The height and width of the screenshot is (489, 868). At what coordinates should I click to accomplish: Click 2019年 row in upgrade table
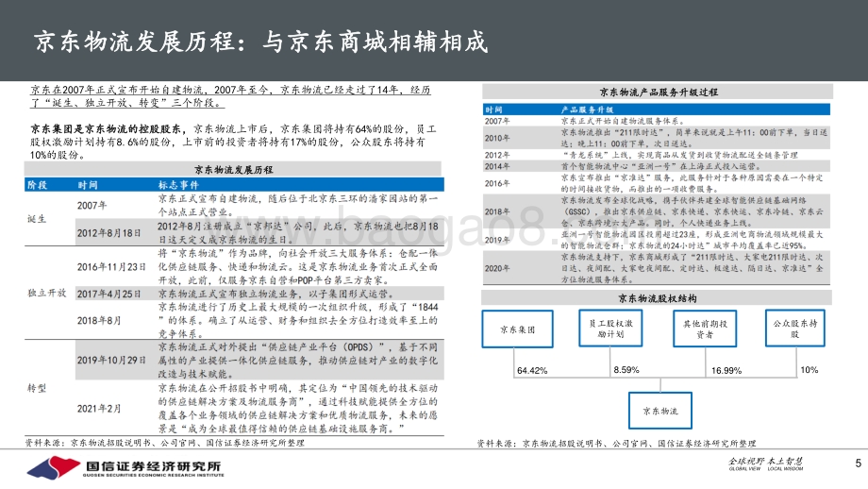coord(657,240)
